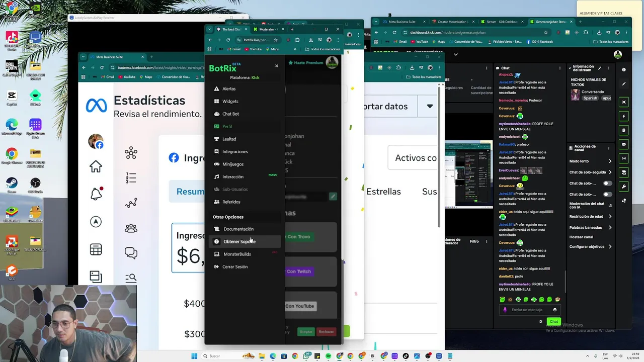Toggle first Chat de solo switch
The height and width of the screenshot is (362, 644).
click(608, 184)
